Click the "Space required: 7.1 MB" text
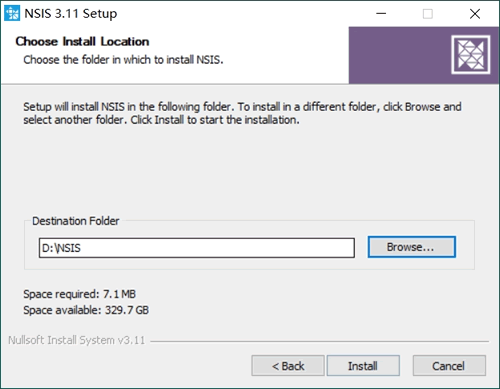This screenshot has width=500, height=389. pos(79,294)
